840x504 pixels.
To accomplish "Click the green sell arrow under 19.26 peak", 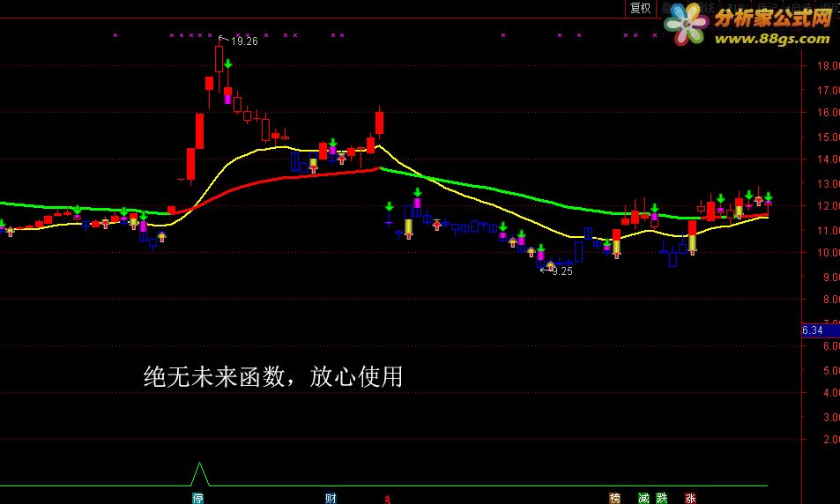I will (228, 63).
